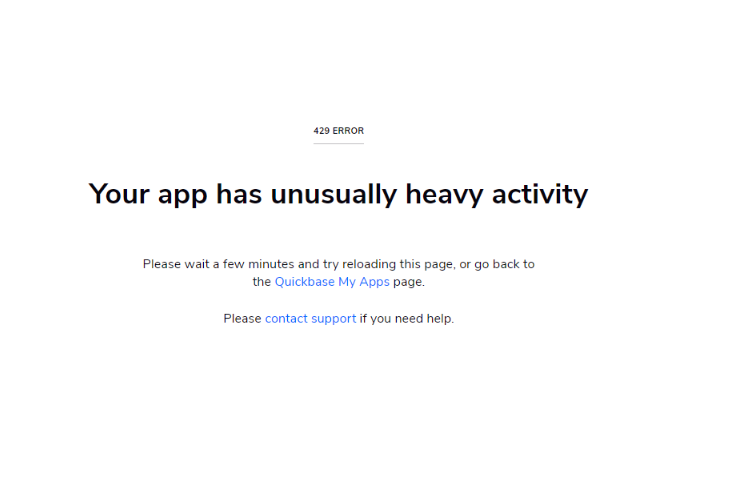
Task: Click the word "Apps" in the My Apps link
Action: pos(374,282)
